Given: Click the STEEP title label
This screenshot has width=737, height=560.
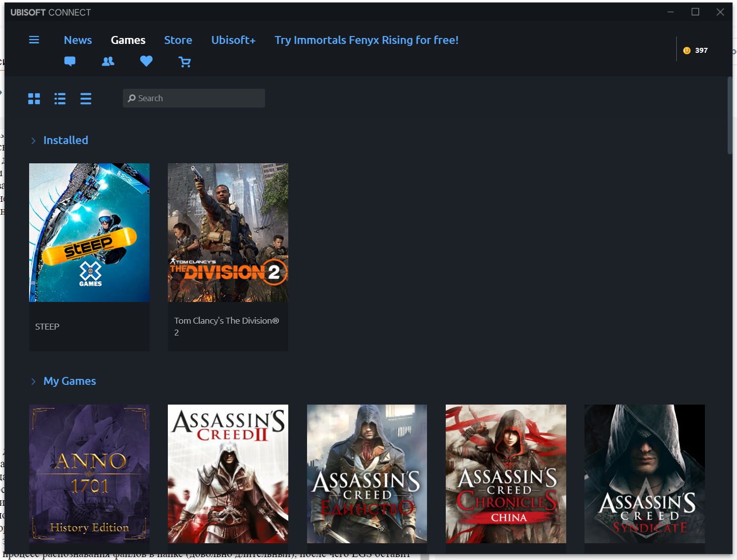Looking at the screenshot, I should click(47, 327).
